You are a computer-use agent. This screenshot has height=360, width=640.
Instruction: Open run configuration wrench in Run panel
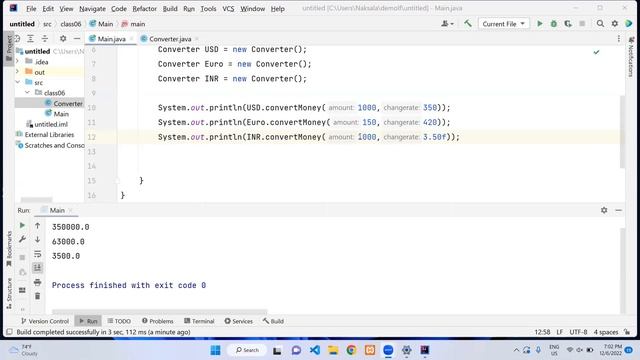[x=22, y=239]
